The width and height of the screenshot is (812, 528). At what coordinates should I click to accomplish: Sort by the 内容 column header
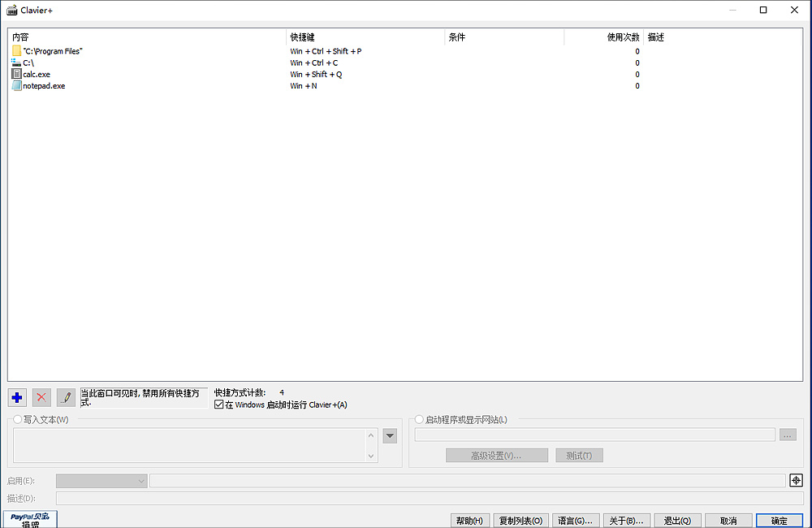(147, 37)
